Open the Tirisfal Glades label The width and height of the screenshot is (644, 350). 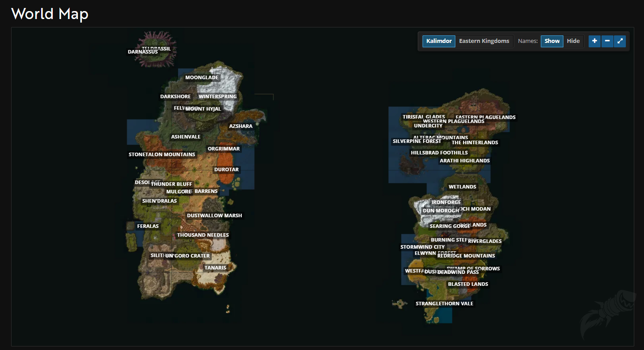(x=423, y=117)
